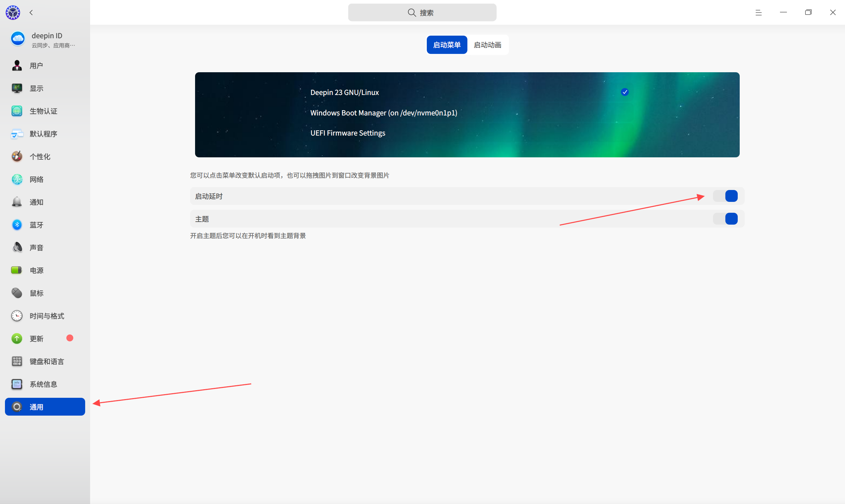Select 生物认证 sidebar label
The image size is (845, 504).
coord(43,111)
